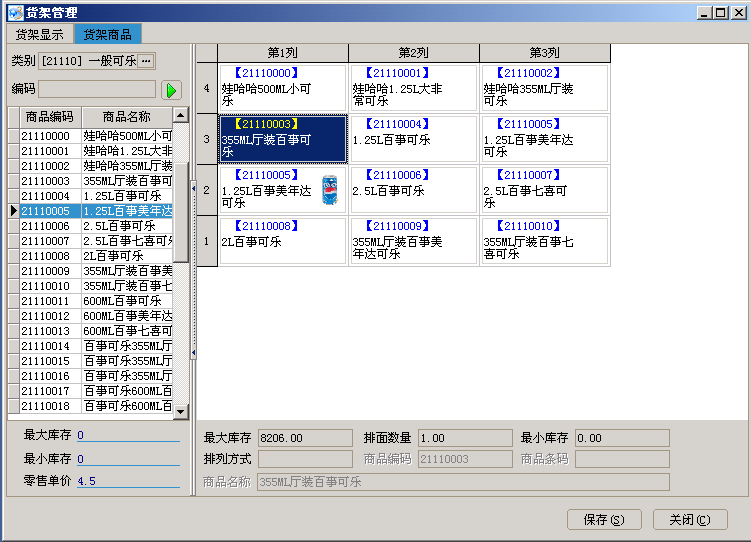This screenshot has width=751, height=542.
Task: Click 最小库存 field showing 0.00
Action: tap(622, 438)
